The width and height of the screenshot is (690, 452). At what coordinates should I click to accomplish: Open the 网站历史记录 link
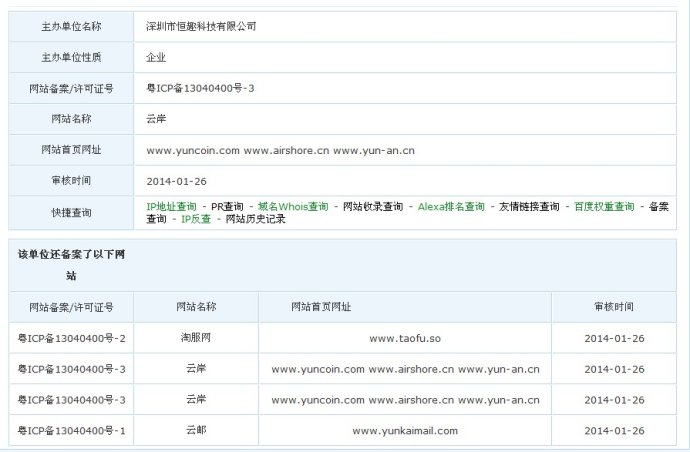pos(255,219)
